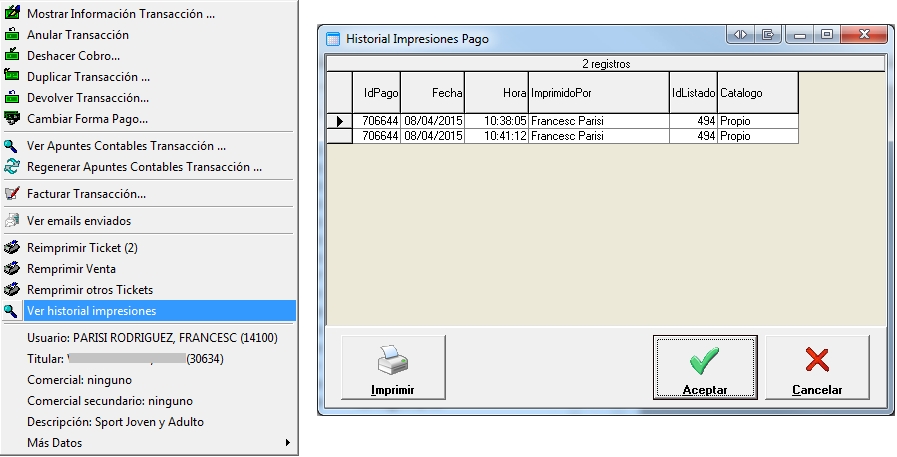897x457 pixels.
Task: Click the left-right arrows icon in the title bar
Action: [740, 35]
